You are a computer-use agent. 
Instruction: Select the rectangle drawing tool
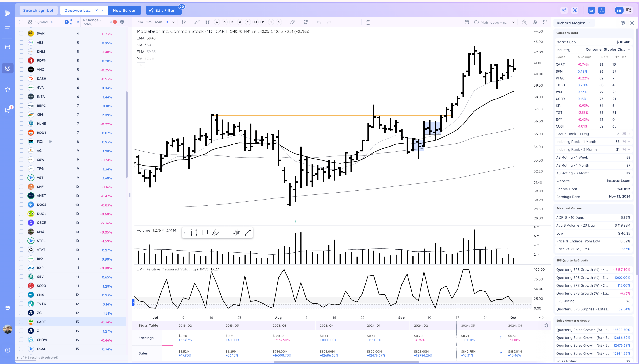click(194, 233)
